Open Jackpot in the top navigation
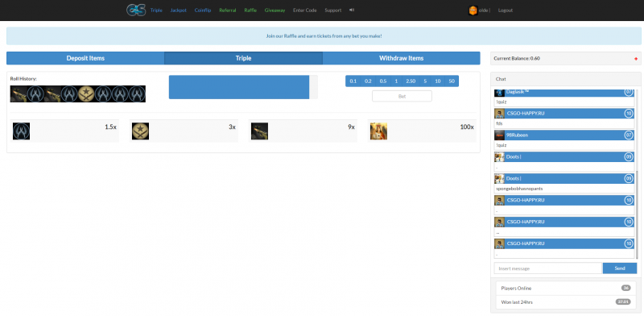The width and height of the screenshot is (644, 316). (178, 10)
